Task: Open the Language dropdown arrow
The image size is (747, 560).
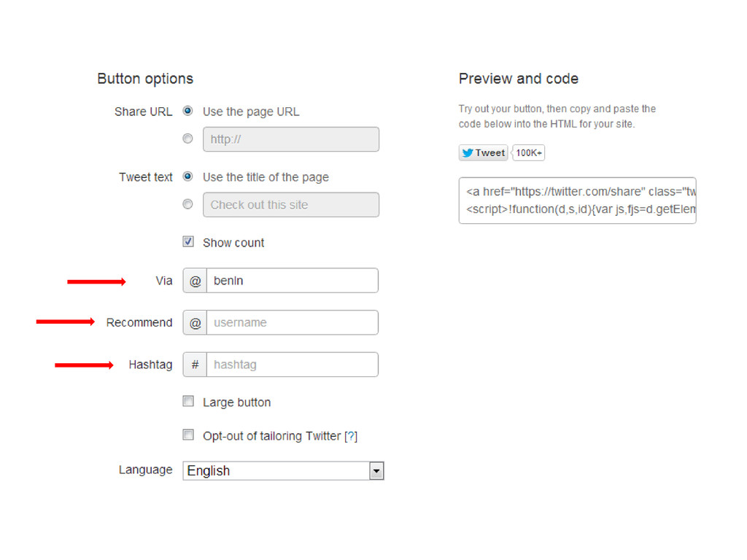Action: [x=376, y=471]
